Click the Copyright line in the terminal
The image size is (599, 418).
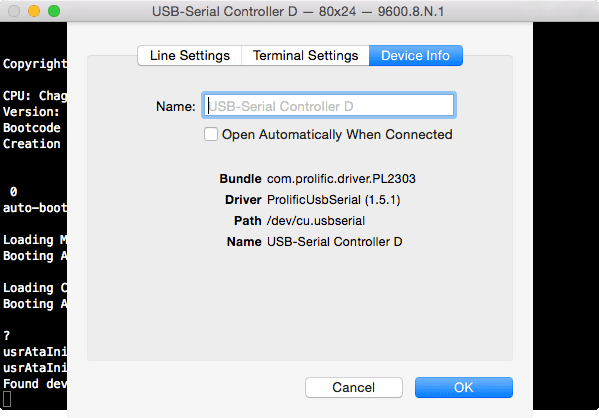tap(35, 64)
